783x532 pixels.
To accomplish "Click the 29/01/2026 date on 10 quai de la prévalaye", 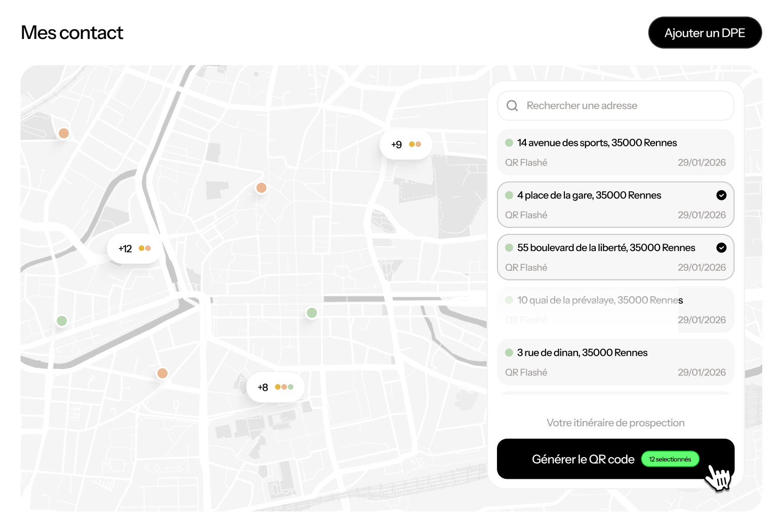I will coord(702,320).
